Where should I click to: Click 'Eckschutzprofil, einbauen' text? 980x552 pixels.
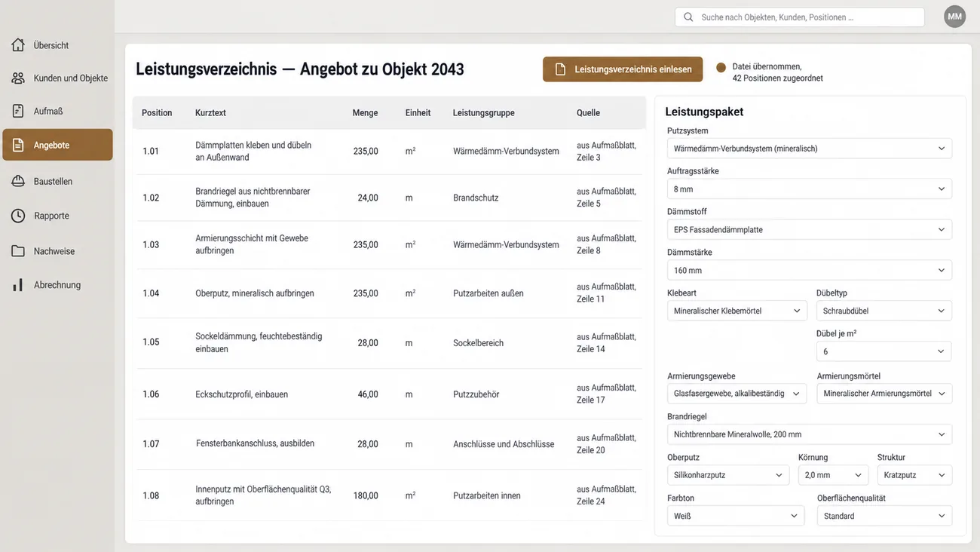pyautogui.click(x=241, y=394)
